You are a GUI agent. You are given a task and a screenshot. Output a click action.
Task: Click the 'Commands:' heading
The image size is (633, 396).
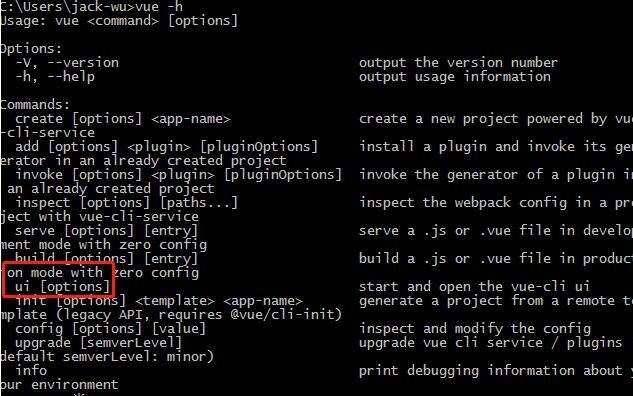click(x=35, y=105)
